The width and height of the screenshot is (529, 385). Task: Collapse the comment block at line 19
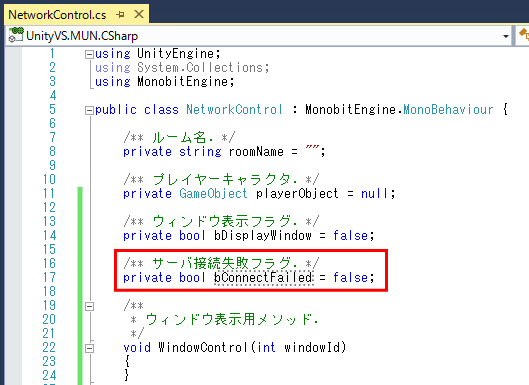coord(89,306)
